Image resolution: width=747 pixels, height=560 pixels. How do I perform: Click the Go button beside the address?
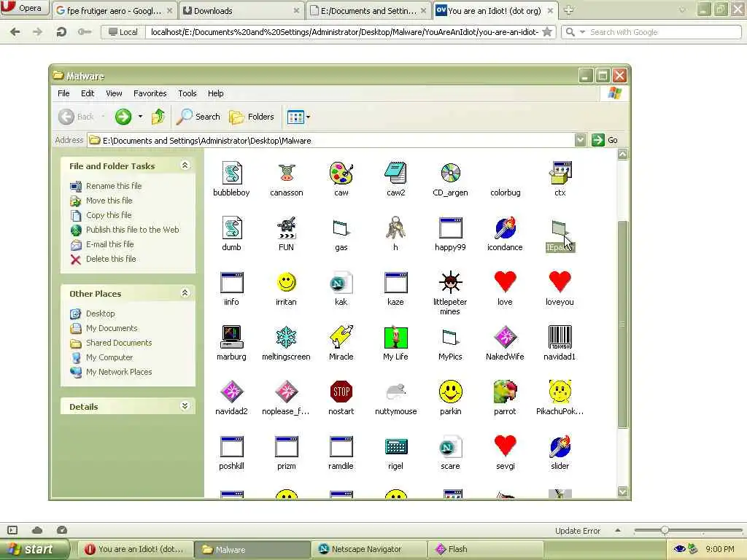(605, 140)
